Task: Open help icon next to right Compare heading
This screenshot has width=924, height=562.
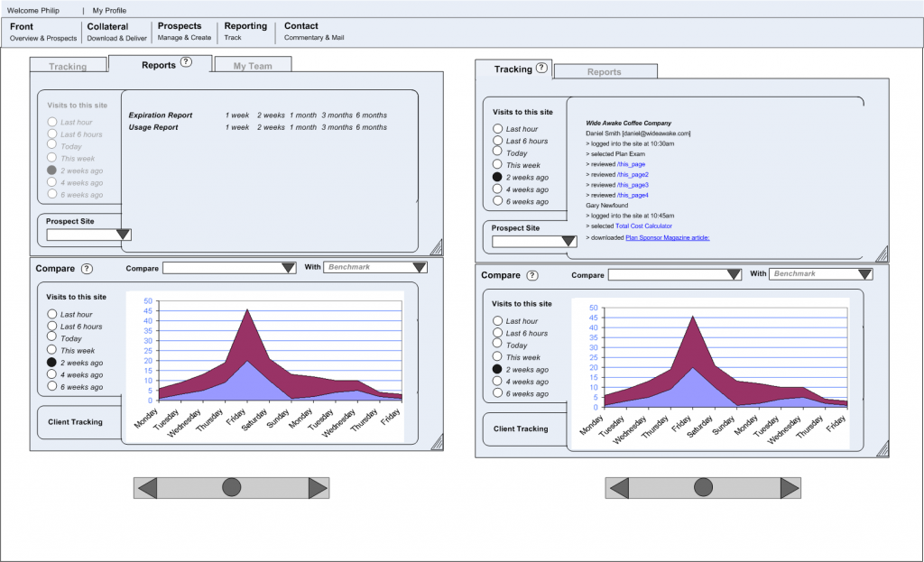Action: tap(532, 275)
